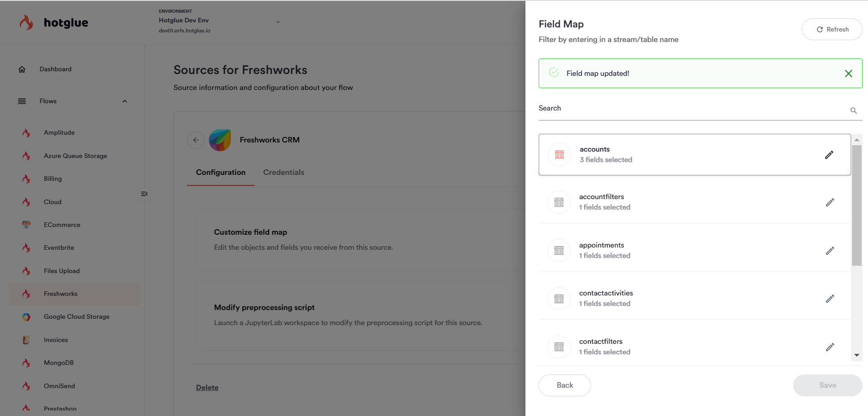Open the contactfilters pencil editor
This screenshot has height=416, width=868.
(830, 347)
